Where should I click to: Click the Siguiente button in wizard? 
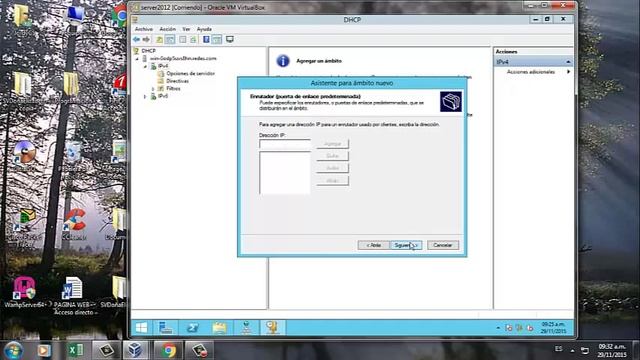[x=406, y=245]
